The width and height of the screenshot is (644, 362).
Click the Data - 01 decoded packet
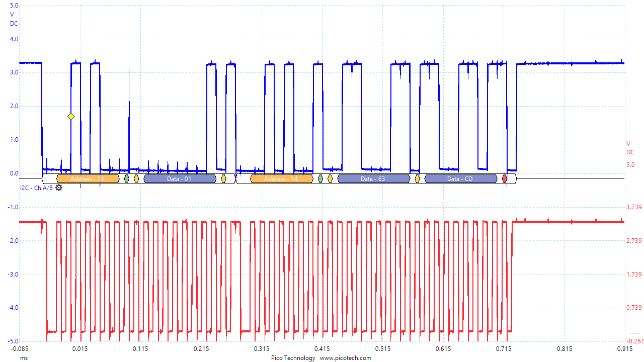(180, 178)
